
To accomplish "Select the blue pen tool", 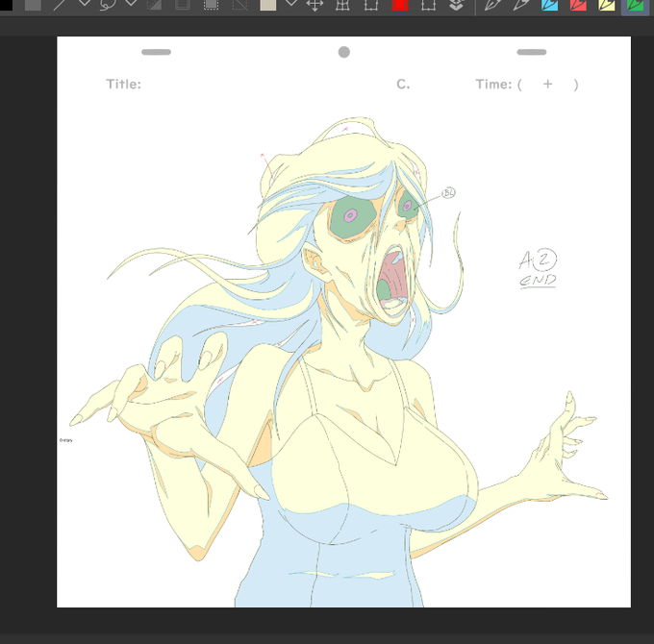I will [550, 5].
